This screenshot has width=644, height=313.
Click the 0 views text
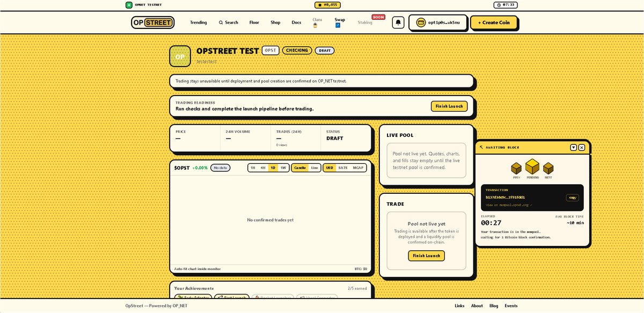(282, 145)
